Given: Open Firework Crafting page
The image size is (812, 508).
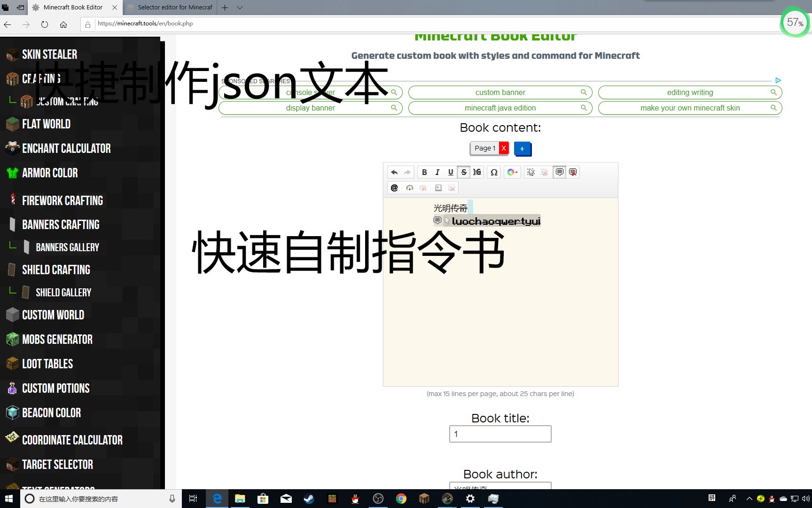Looking at the screenshot, I should tap(62, 201).
